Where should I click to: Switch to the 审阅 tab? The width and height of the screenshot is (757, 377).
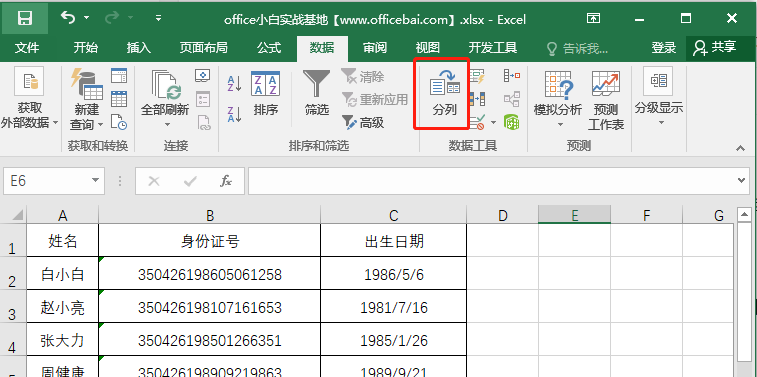[x=375, y=47]
